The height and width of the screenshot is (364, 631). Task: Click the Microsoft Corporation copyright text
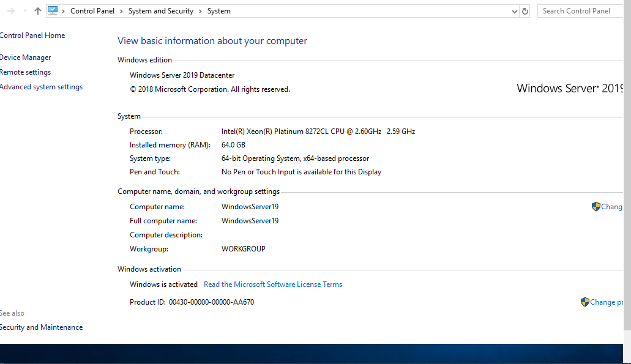point(210,89)
